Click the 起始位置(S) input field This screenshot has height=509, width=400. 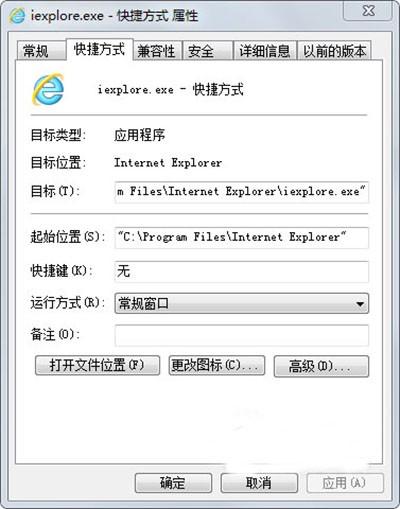[x=242, y=238]
